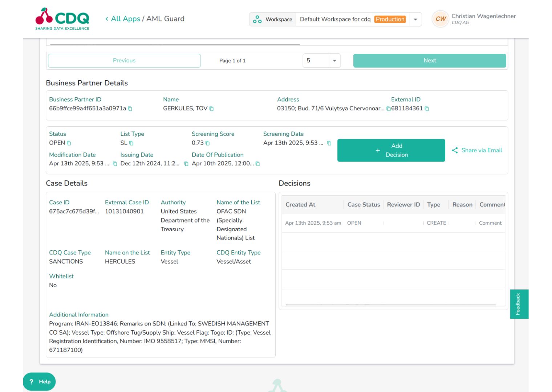Viewport: 552px width, 392px height.
Task: Copy the Modification Date
Action: point(113,164)
